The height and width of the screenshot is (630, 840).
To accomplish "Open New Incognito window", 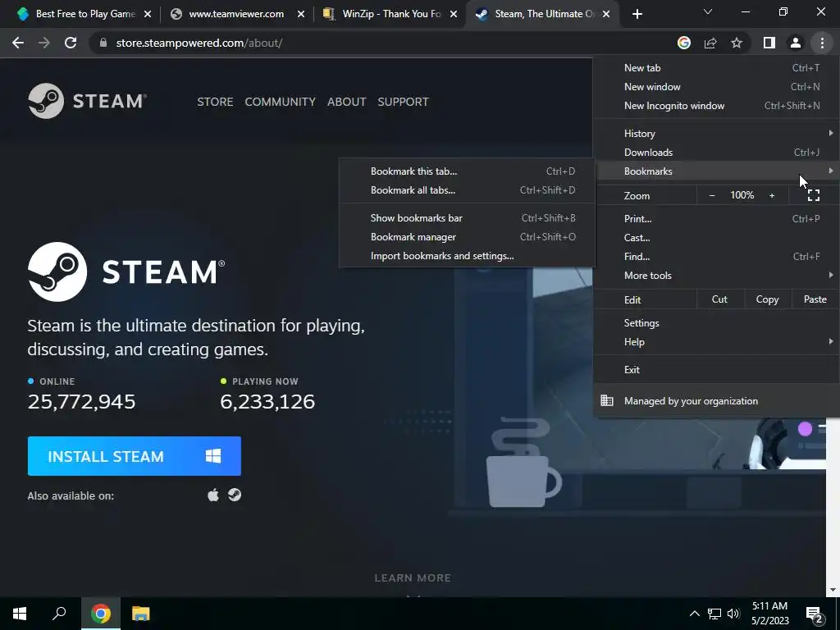I will pyautogui.click(x=715, y=106).
